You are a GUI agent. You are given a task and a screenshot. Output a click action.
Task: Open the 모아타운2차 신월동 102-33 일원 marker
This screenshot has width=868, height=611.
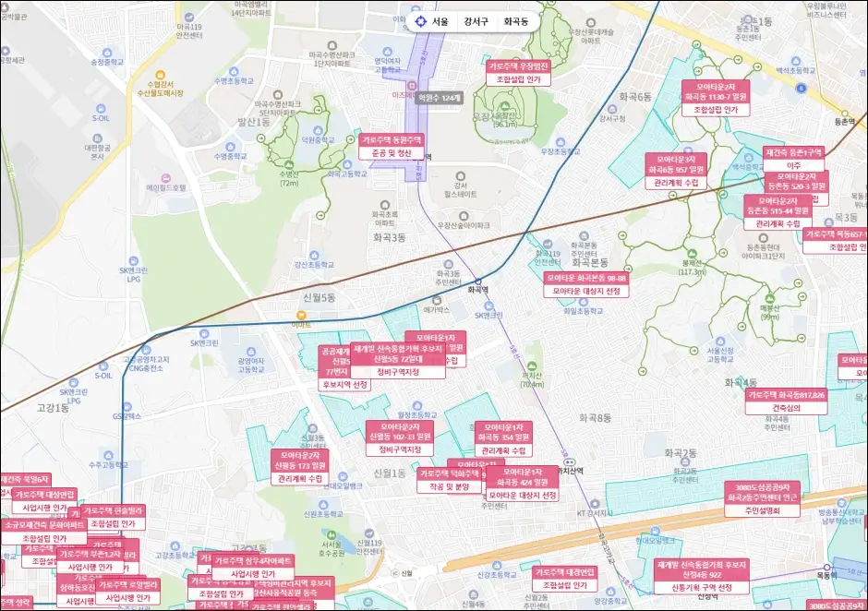(400, 437)
